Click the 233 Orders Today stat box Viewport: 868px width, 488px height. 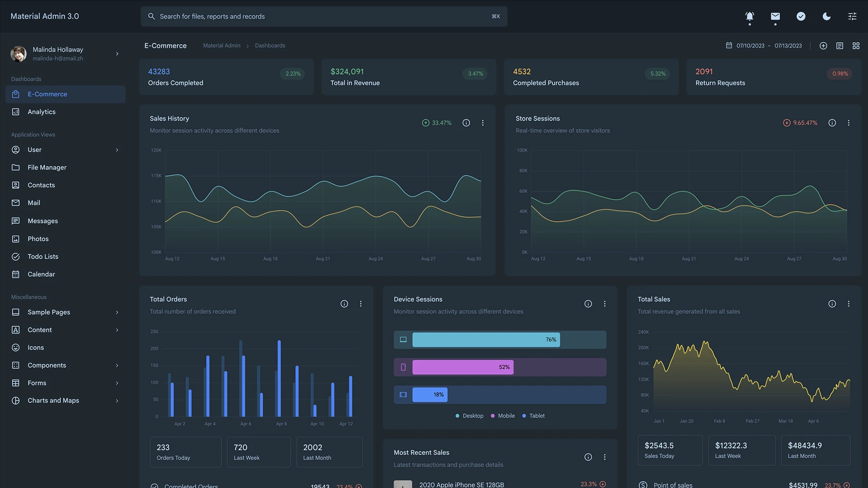click(x=185, y=452)
